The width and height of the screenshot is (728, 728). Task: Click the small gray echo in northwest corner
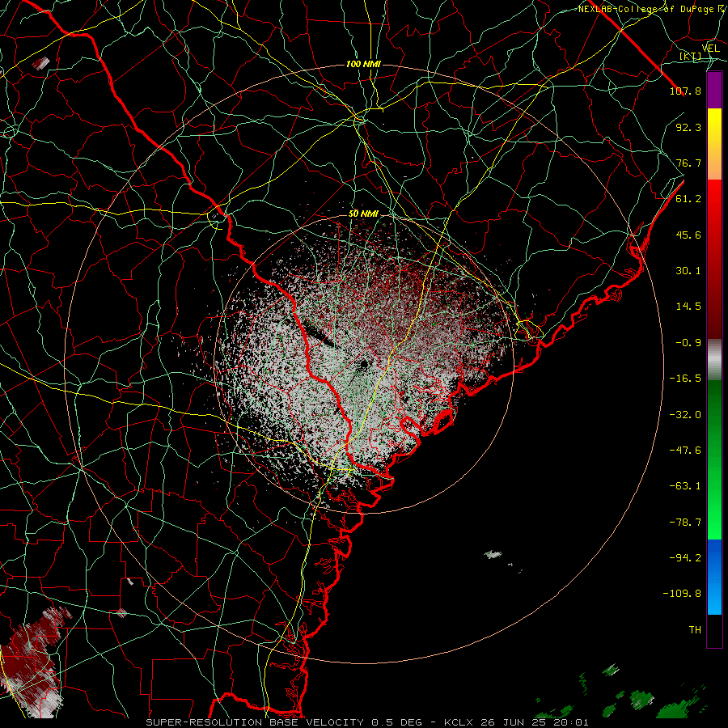click(x=41, y=62)
